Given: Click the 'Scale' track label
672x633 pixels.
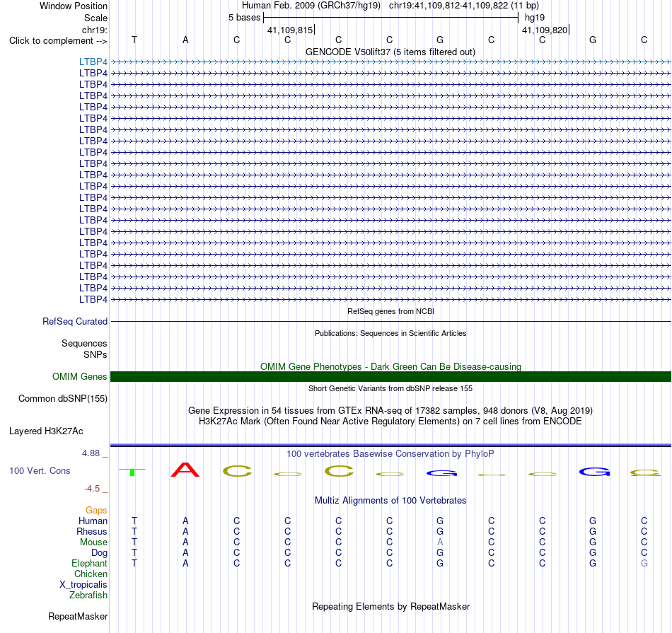Looking at the screenshot, I should [x=95, y=18].
